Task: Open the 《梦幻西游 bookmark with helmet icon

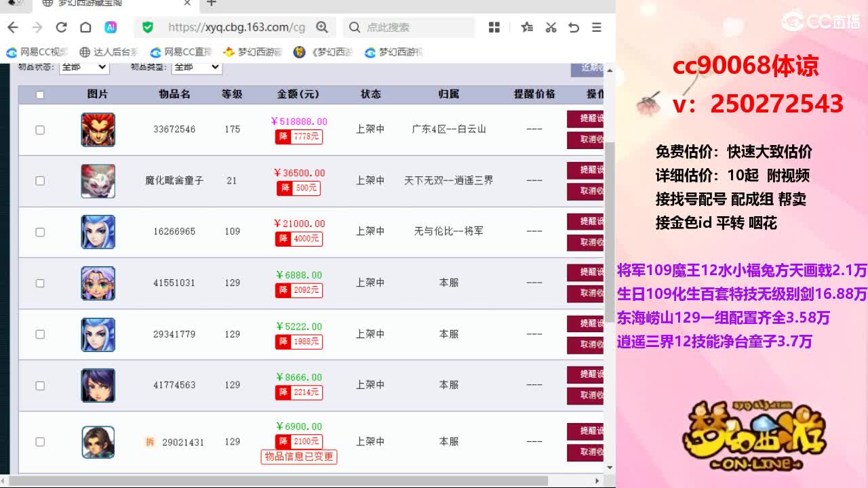Action: click(323, 52)
